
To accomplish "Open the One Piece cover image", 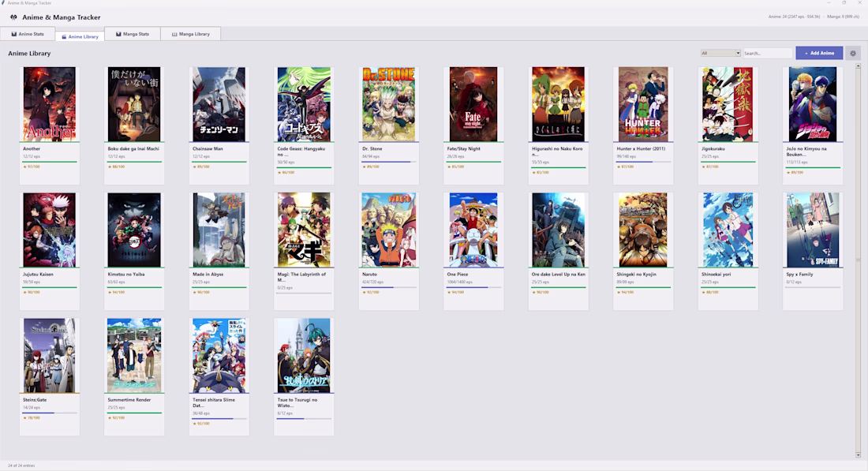I will point(473,230).
